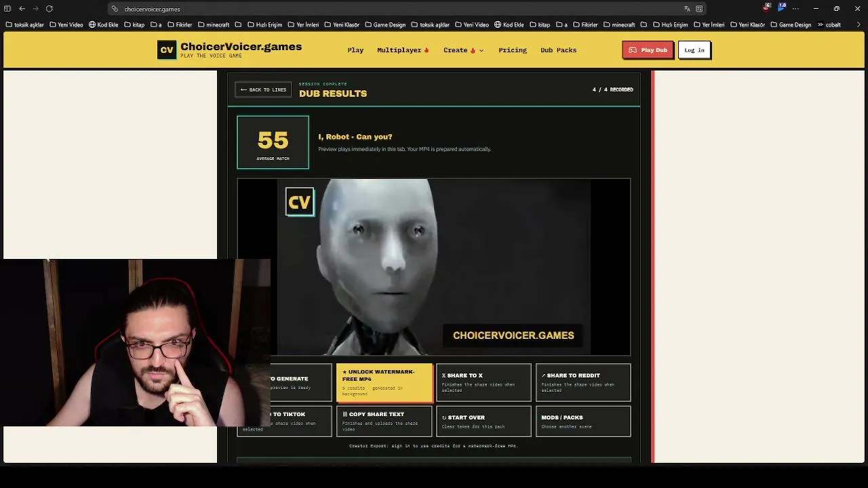
Task: Click the browser forward arrow
Action: tap(36, 9)
